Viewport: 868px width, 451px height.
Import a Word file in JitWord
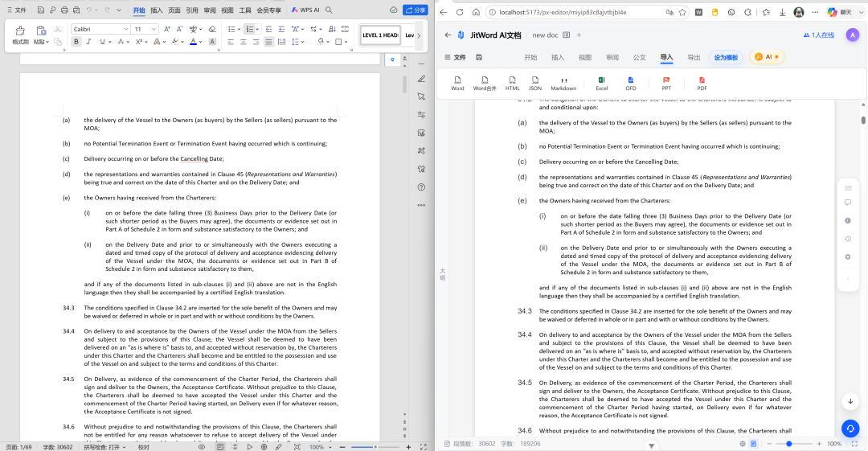coord(457,83)
